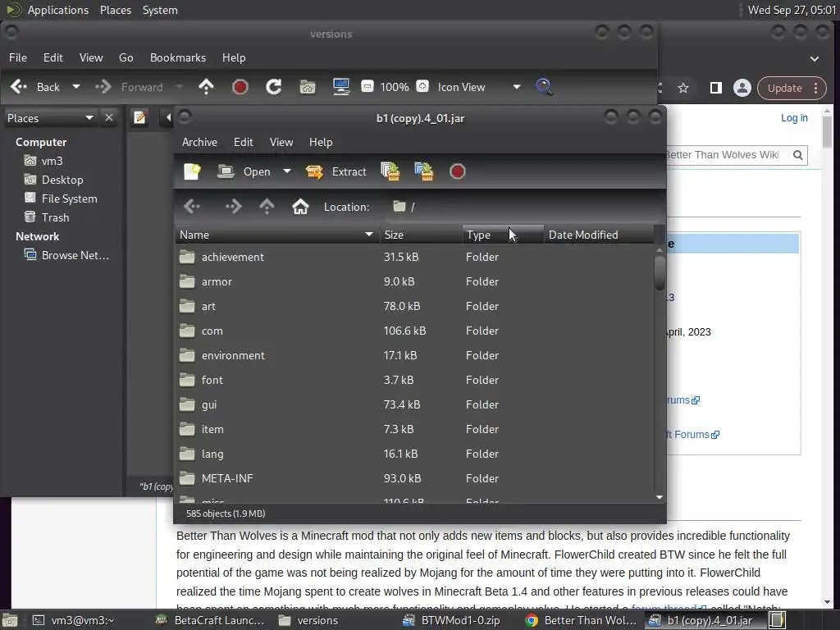Select the META-INF folder row
This screenshot has height=630, width=840.
click(x=414, y=479)
